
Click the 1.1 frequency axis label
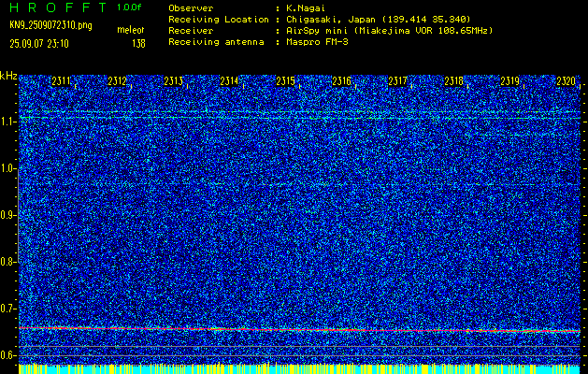point(8,122)
